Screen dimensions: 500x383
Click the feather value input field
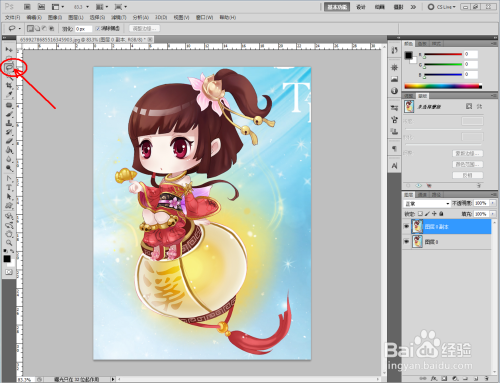pyautogui.click(x=83, y=29)
